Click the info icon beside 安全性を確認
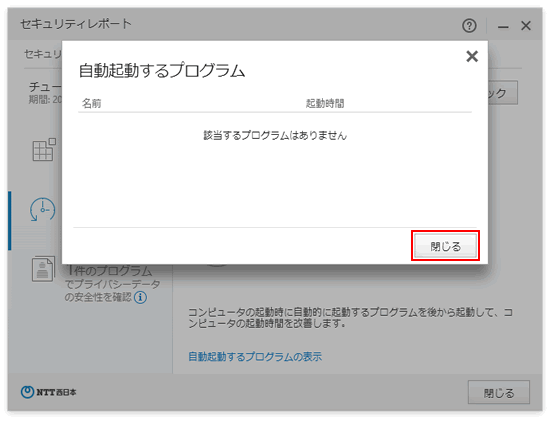This screenshot has width=550, height=425. click(x=140, y=298)
